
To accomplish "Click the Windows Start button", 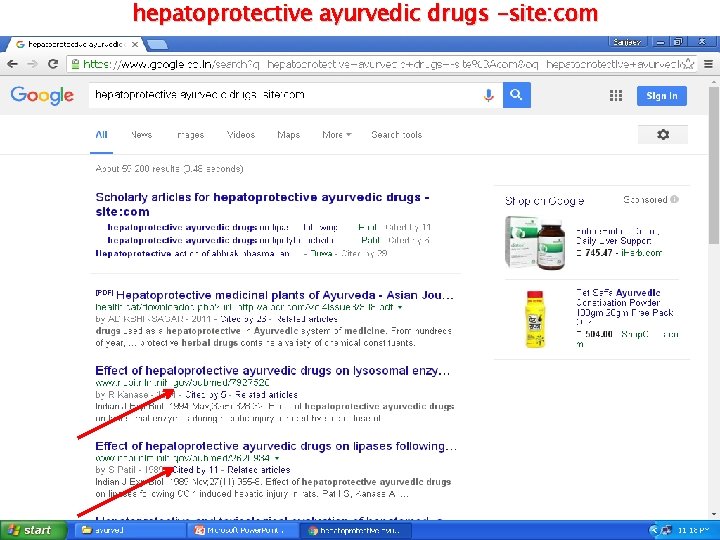I will click(32, 530).
